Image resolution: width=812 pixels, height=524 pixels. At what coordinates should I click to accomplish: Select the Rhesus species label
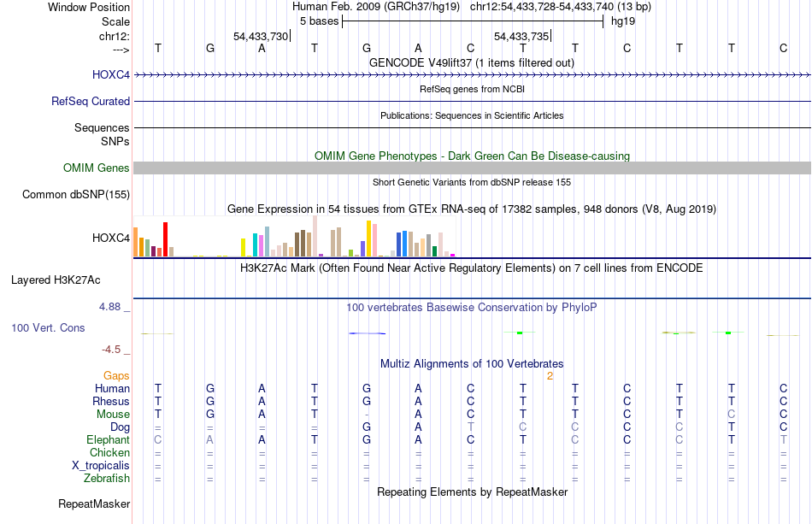(x=111, y=401)
